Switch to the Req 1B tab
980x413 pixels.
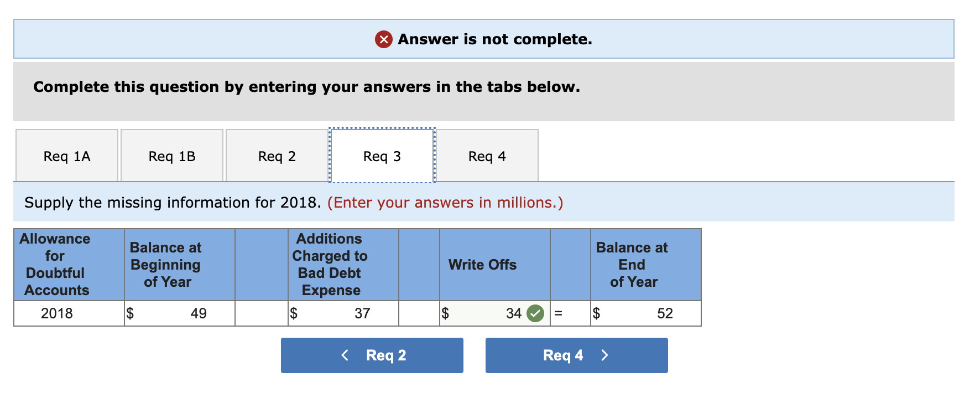[171, 156]
